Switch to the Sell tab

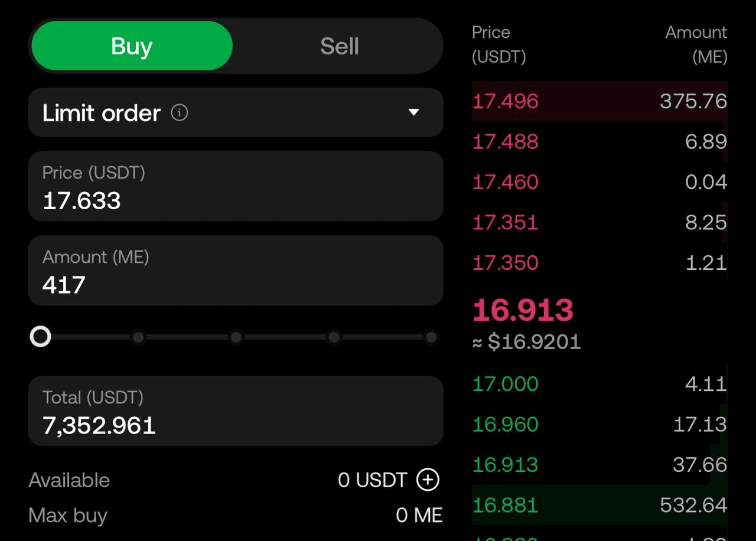pos(339,46)
